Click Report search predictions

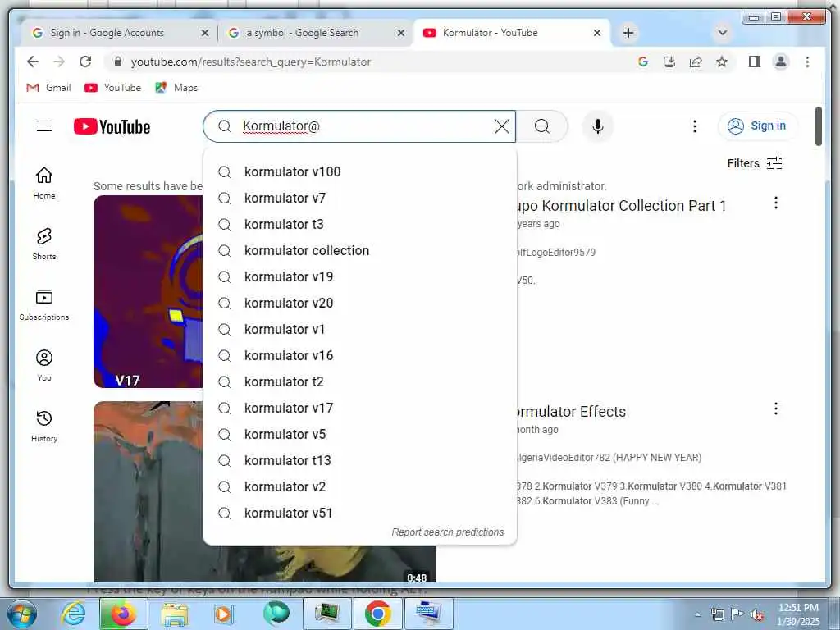click(x=447, y=532)
